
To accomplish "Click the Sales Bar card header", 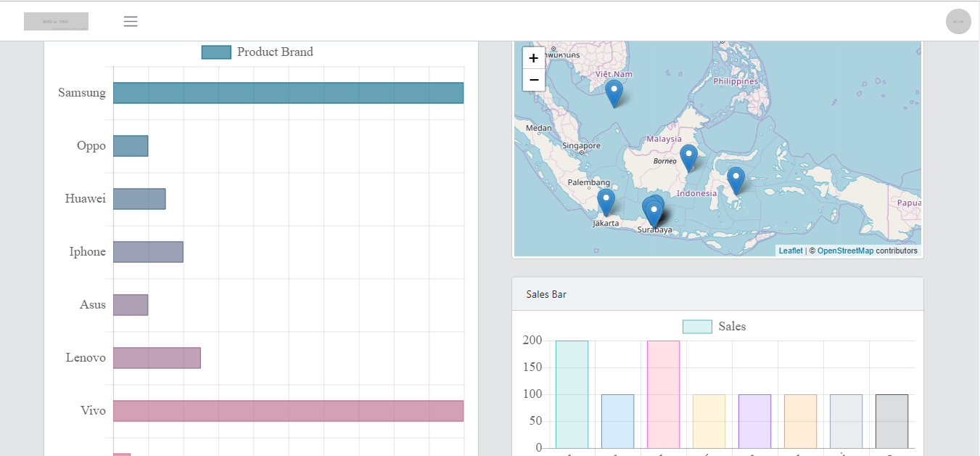I will tap(717, 294).
